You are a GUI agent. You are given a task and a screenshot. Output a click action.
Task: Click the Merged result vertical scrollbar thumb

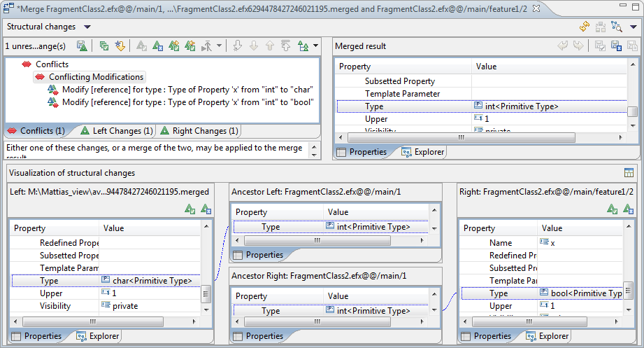(x=633, y=111)
